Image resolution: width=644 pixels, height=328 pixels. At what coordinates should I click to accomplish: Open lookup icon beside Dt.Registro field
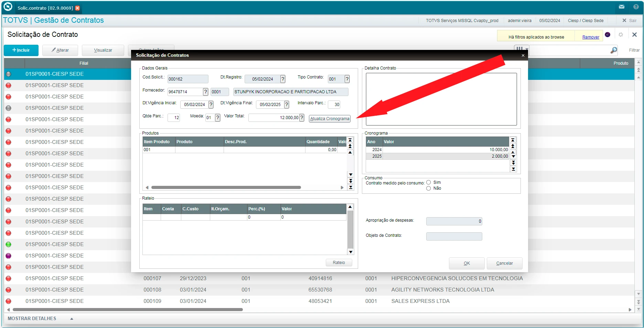point(283,79)
